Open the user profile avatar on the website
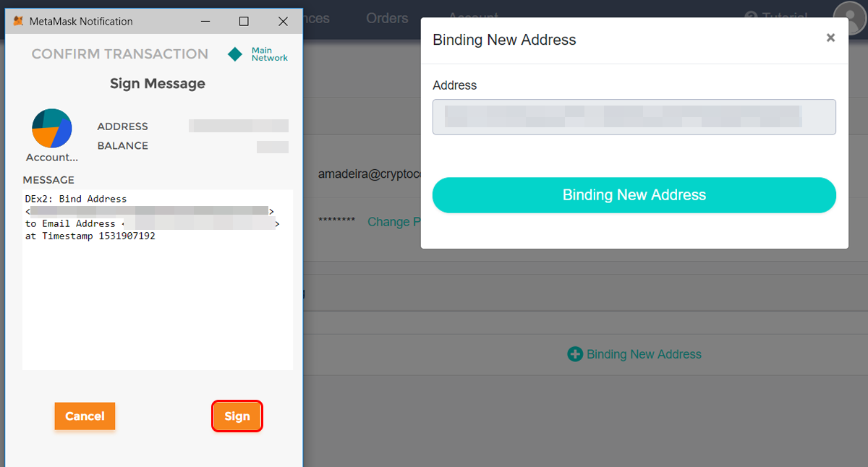Screen dimensions: 868x467 point(850,18)
